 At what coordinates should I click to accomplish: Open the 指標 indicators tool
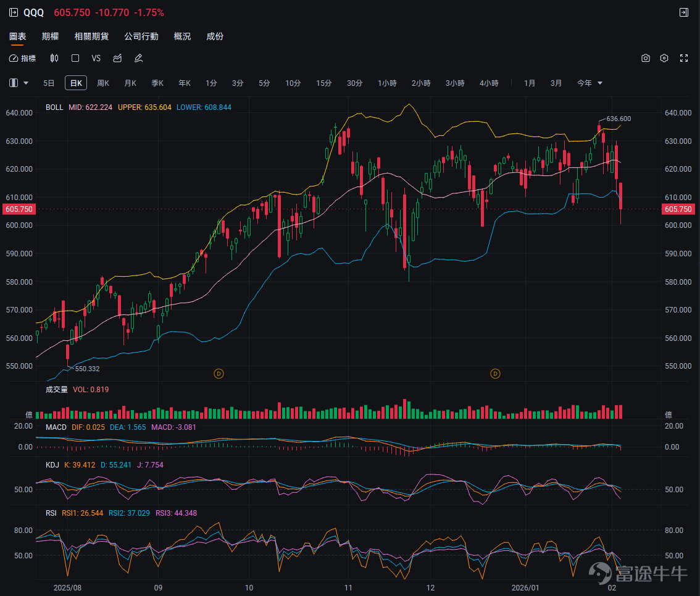(x=23, y=59)
